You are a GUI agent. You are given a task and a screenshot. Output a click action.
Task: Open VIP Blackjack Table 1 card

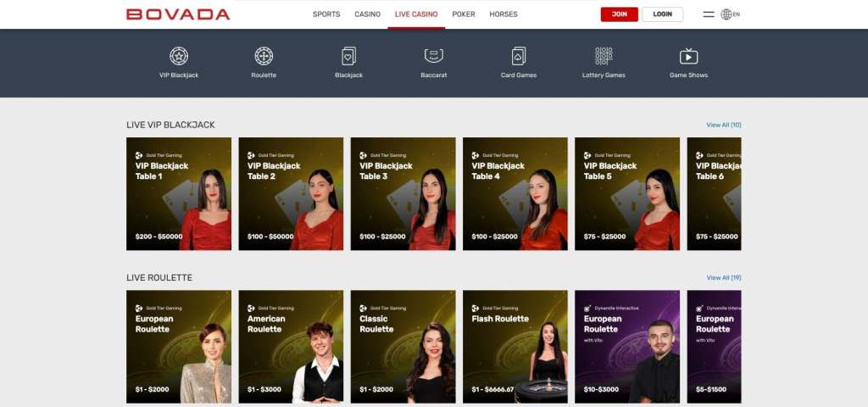[x=179, y=194]
